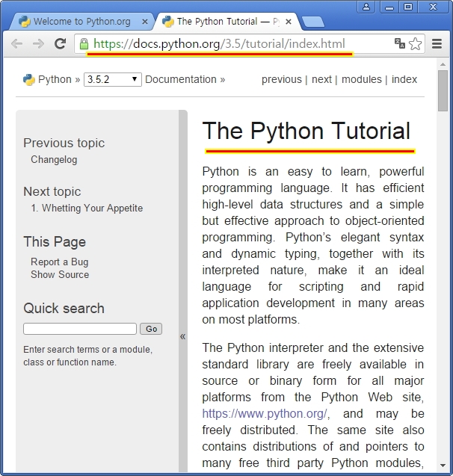453x476 pixels.
Task: Open the Chrome hamburger menu
Action: point(437,43)
